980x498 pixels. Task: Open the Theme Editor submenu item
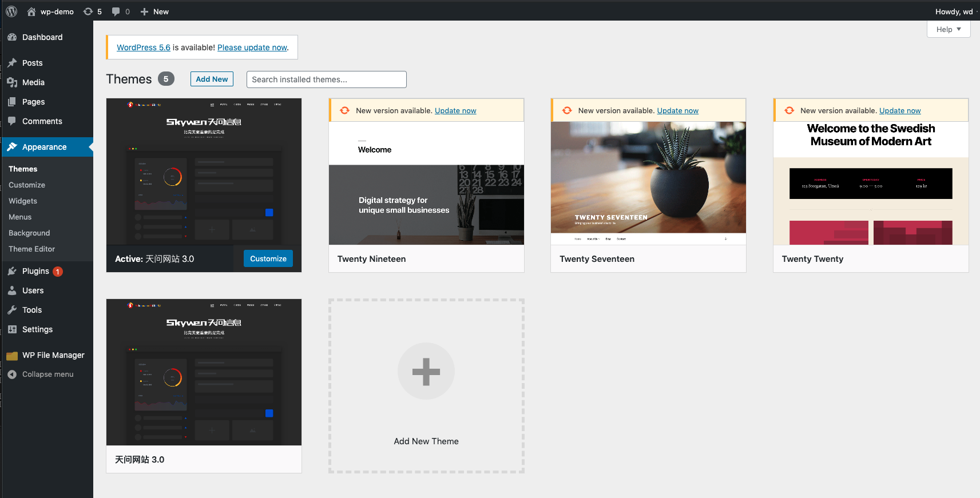[x=32, y=249]
